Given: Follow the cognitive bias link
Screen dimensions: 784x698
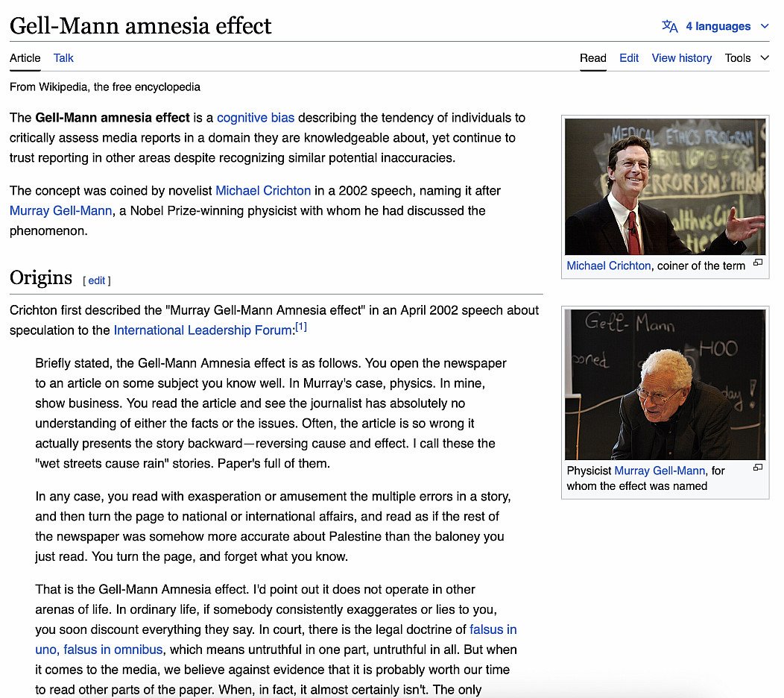Looking at the screenshot, I should [x=255, y=118].
